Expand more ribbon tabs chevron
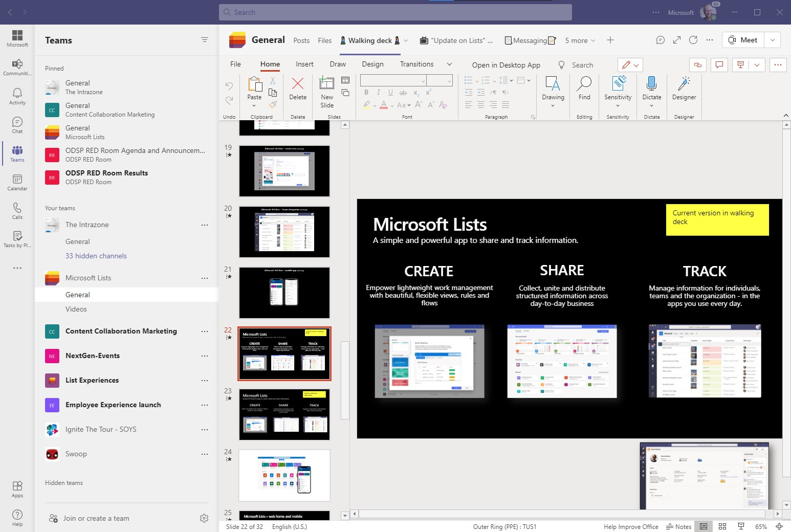The height and width of the screenshot is (532, 791). click(449, 64)
